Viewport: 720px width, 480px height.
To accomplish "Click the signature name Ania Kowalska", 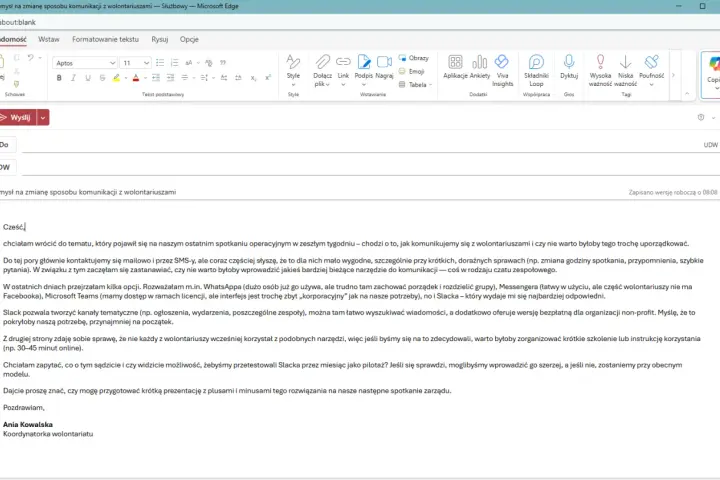I will [28, 424].
